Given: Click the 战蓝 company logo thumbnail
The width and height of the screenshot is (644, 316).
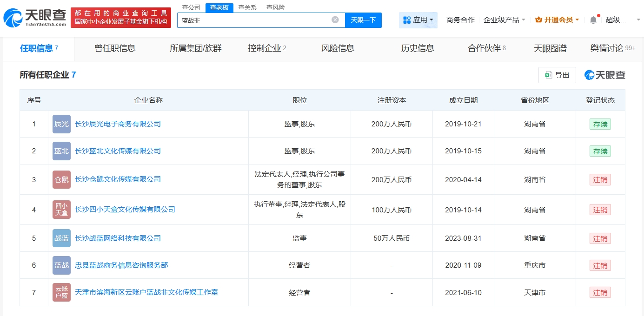Looking at the screenshot, I should tap(61, 238).
